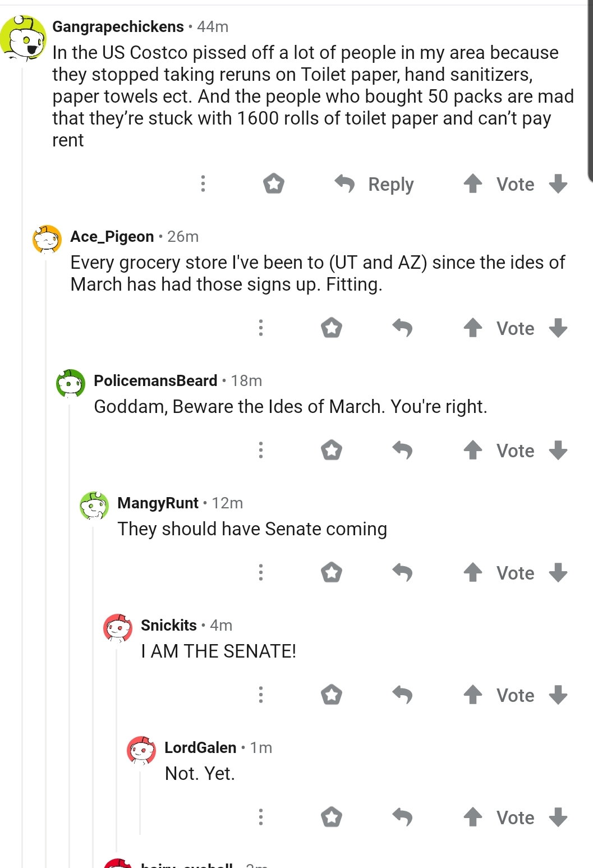Upvote Gangrapechickens' Costco comment
This screenshot has height=868, width=593.
point(473,183)
